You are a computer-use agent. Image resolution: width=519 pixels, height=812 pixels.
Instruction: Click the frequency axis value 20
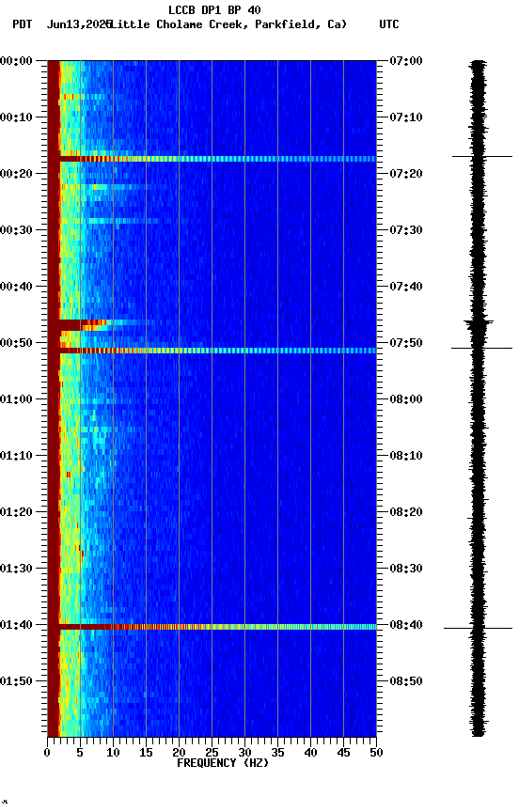[179, 753]
